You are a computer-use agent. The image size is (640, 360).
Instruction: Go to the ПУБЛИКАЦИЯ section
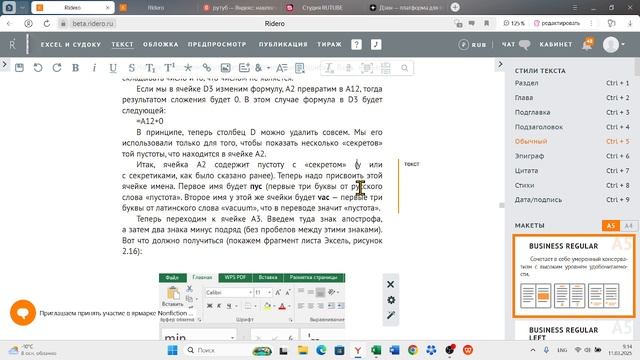tap(283, 44)
